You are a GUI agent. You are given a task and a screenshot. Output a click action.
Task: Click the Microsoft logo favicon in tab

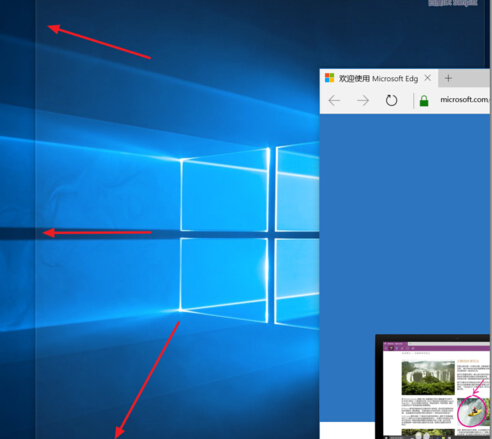[329, 78]
